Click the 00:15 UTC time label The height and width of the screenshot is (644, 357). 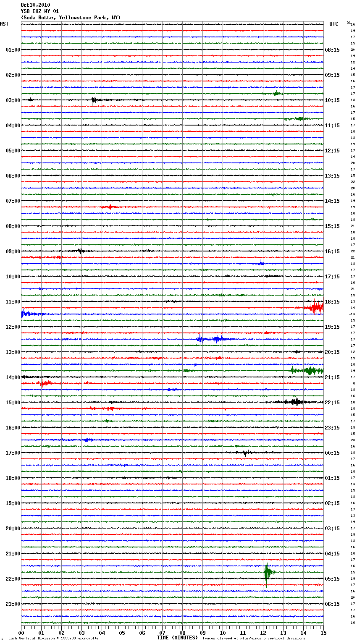click(332, 453)
